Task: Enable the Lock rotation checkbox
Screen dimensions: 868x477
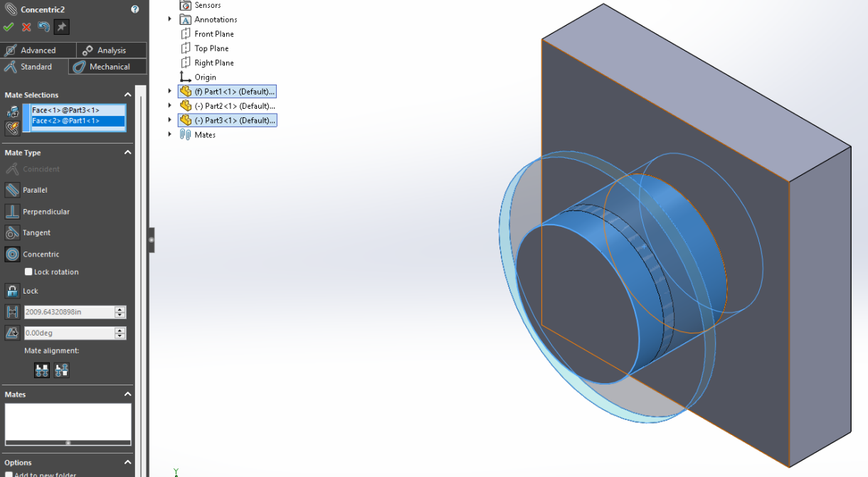Action: click(28, 272)
